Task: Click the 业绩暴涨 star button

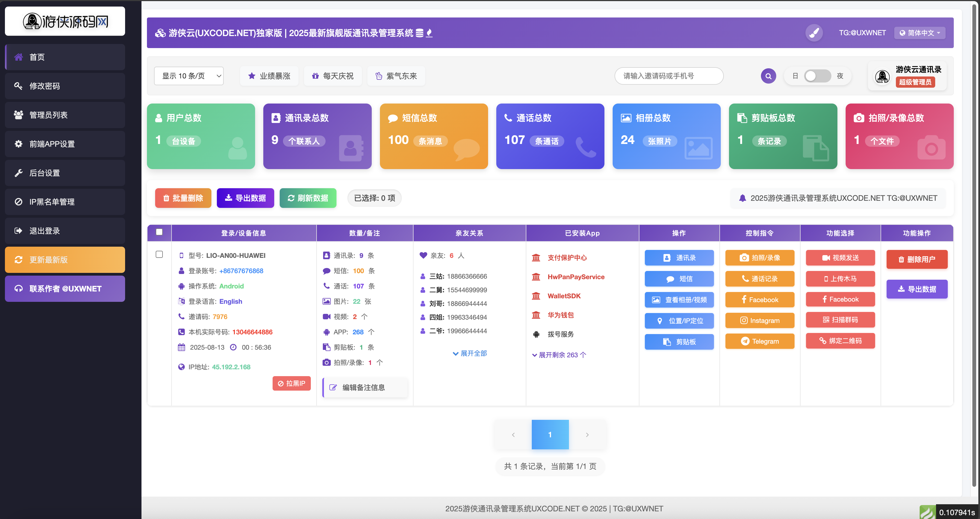Action: click(269, 76)
